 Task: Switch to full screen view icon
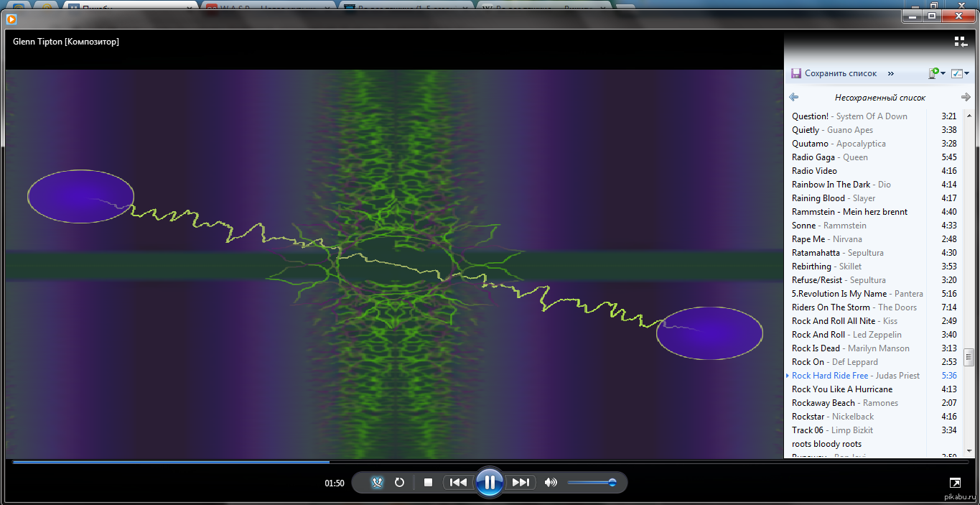click(955, 483)
